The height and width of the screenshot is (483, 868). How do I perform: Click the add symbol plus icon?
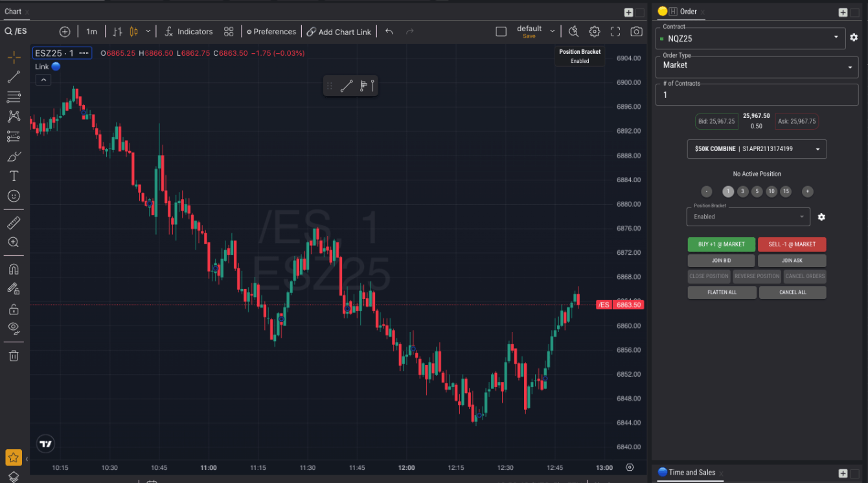[x=65, y=32]
